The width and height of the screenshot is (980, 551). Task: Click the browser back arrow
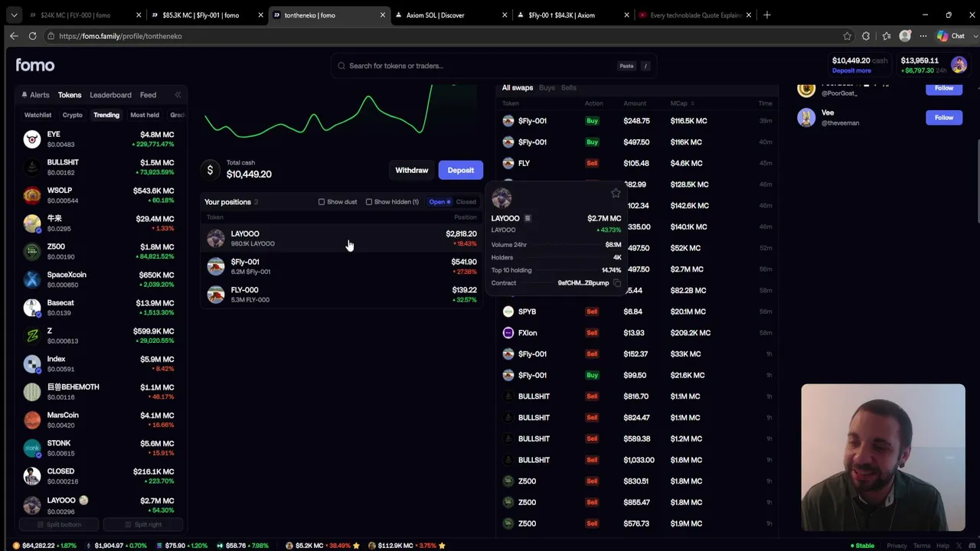point(14,36)
